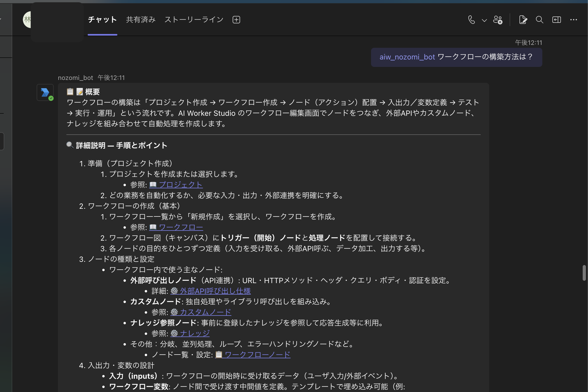The width and height of the screenshot is (588, 392).
Task: Click the add people icon
Action: click(x=498, y=20)
